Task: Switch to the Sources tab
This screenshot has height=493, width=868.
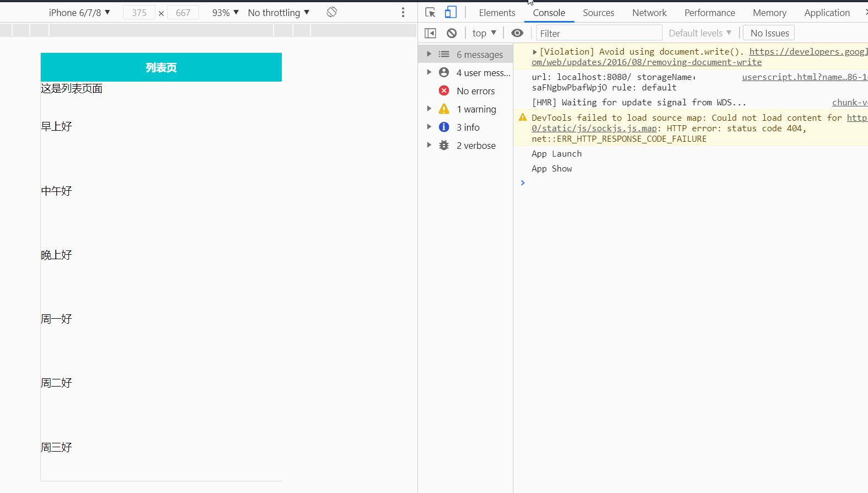Action: [598, 12]
